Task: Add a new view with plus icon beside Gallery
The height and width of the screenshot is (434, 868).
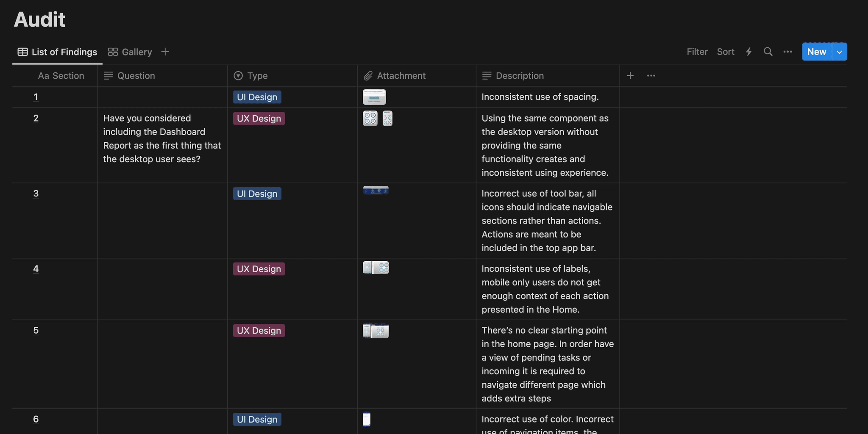Action: (x=165, y=52)
